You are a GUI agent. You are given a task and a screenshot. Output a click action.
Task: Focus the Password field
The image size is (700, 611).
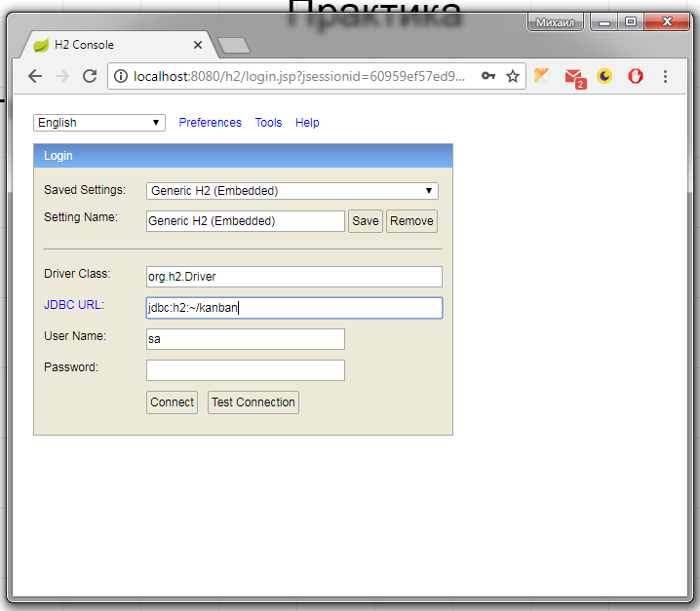click(x=245, y=370)
